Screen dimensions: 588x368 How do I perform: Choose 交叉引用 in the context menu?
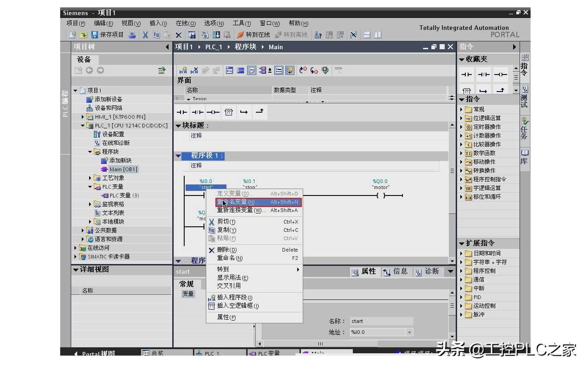(254, 286)
